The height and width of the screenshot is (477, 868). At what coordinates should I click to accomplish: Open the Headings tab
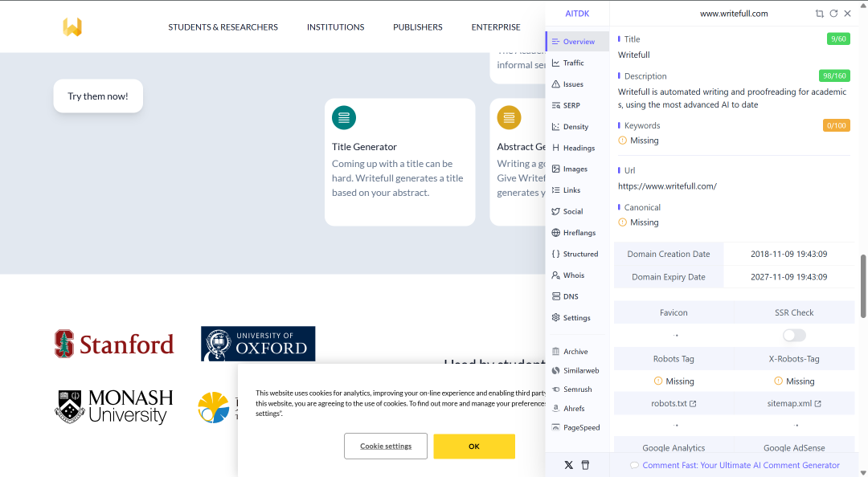coord(577,148)
